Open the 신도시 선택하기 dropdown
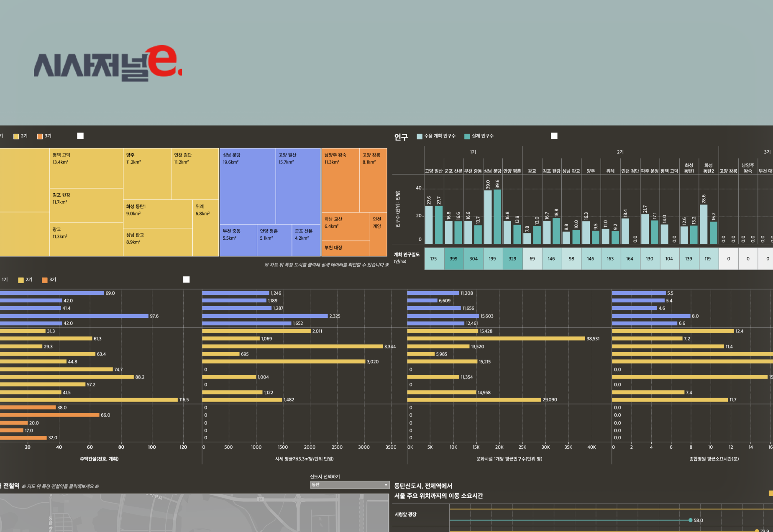This screenshot has height=532, width=773. pyautogui.click(x=350, y=485)
